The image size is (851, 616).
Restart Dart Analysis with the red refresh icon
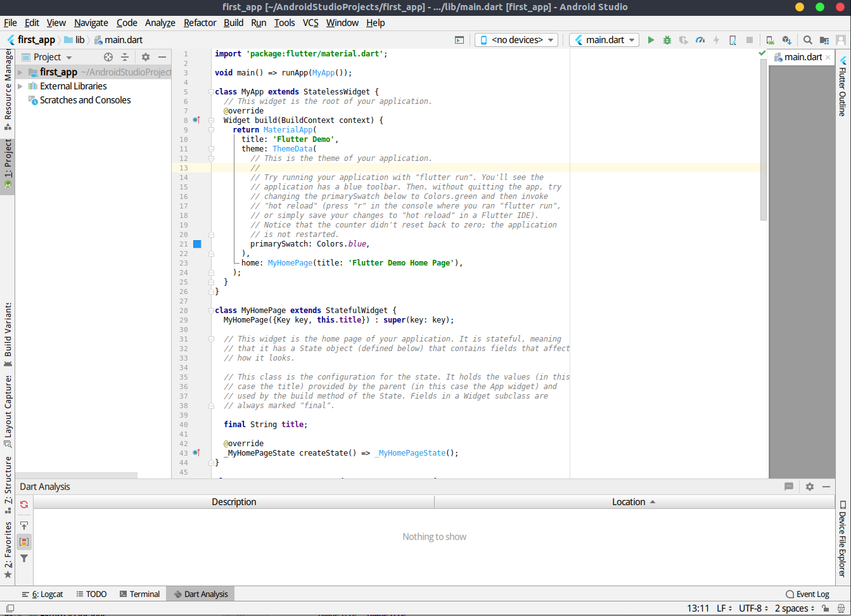coord(23,504)
